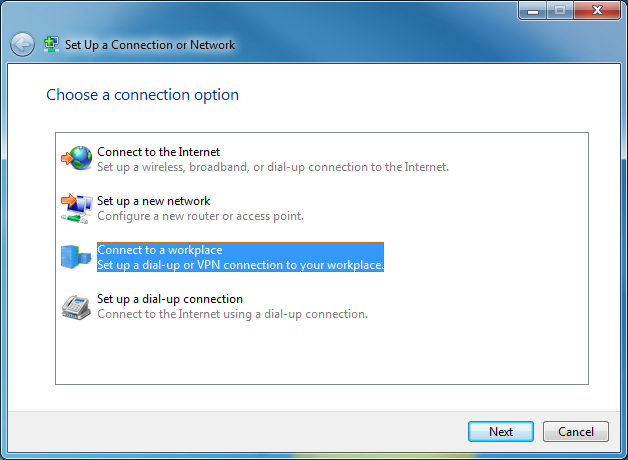Click the dial-up or VPN workplace description line
This screenshot has height=460, width=628.
(x=240, y=265)
